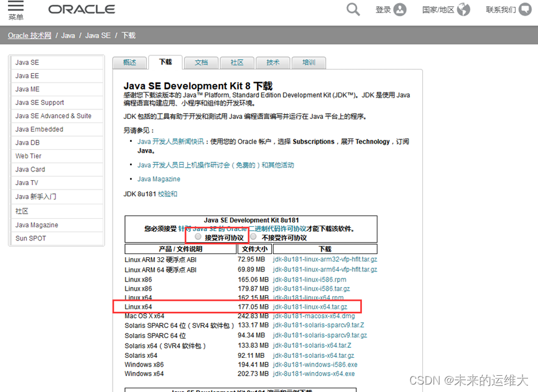Open Java SE Advanced & Suite sidebar item
Image resolution: width=538 pixels, height=392 pixels.
point(56,116)
